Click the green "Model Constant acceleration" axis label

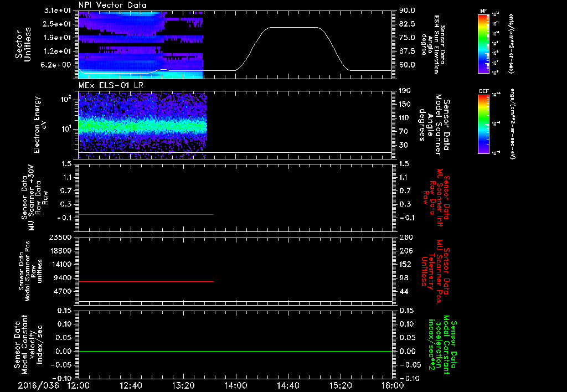coord(442,345)
